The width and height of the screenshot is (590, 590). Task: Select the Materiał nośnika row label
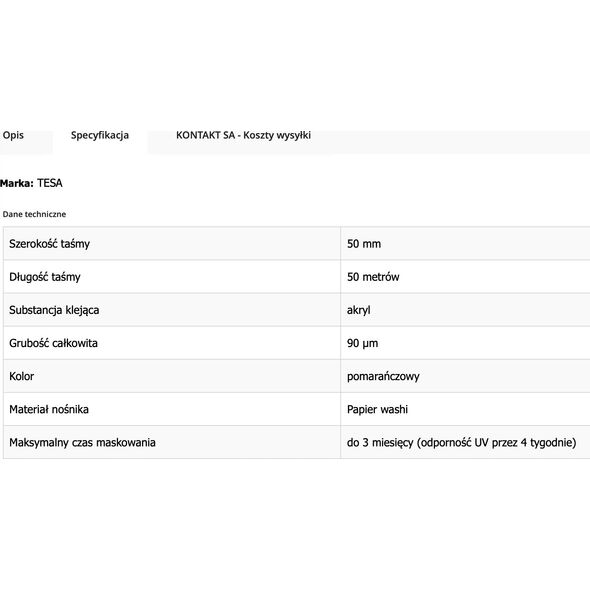pyautogui.click(x=49, y=409)
